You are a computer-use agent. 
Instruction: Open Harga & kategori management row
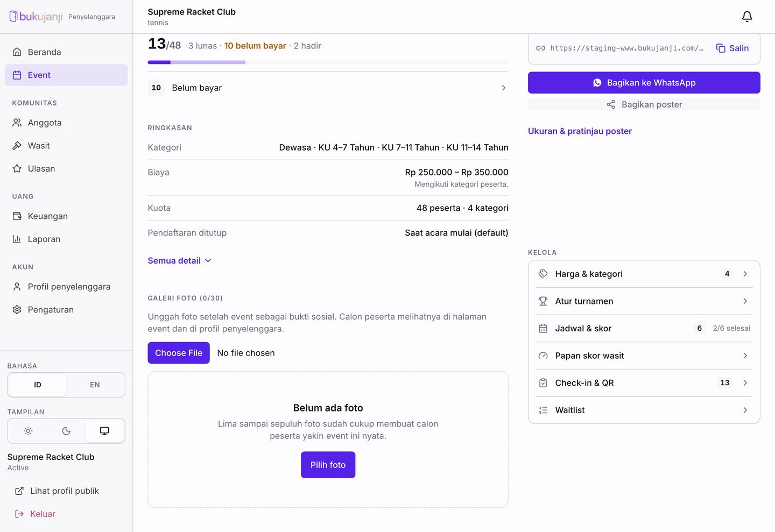click(x=644, y=274)
